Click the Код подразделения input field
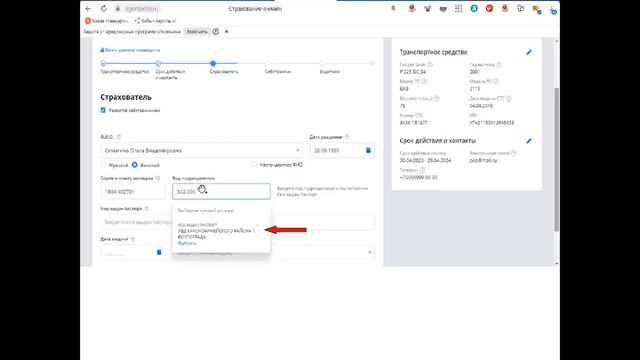 click(221, 191)
